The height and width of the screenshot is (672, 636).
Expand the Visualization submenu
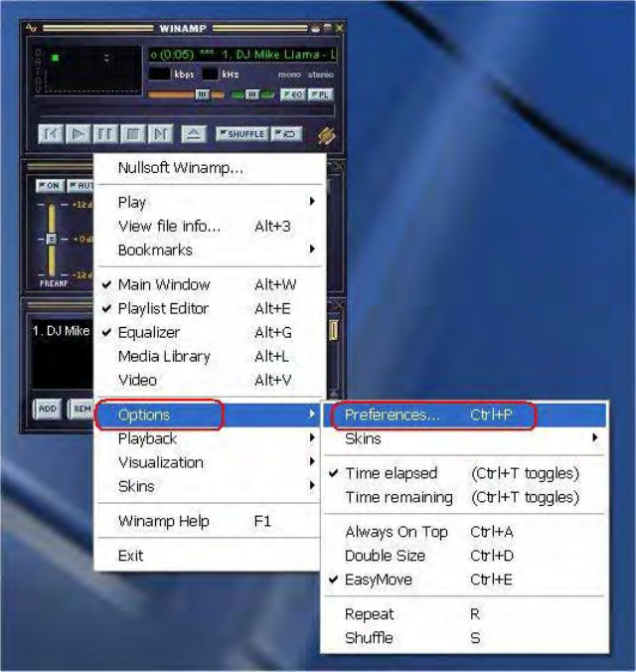pos(209,462)
